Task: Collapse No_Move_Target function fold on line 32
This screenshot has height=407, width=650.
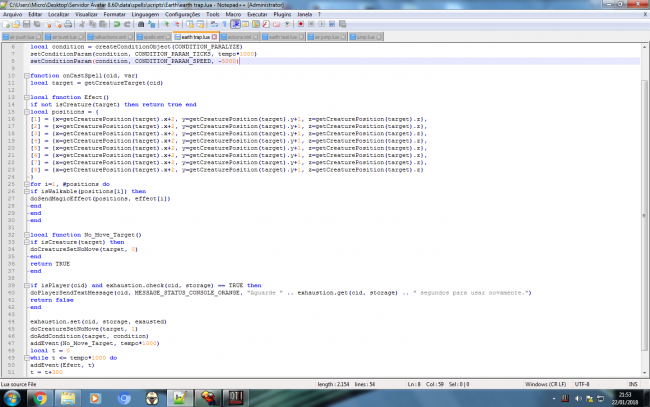Action: (x=27, y=235)
